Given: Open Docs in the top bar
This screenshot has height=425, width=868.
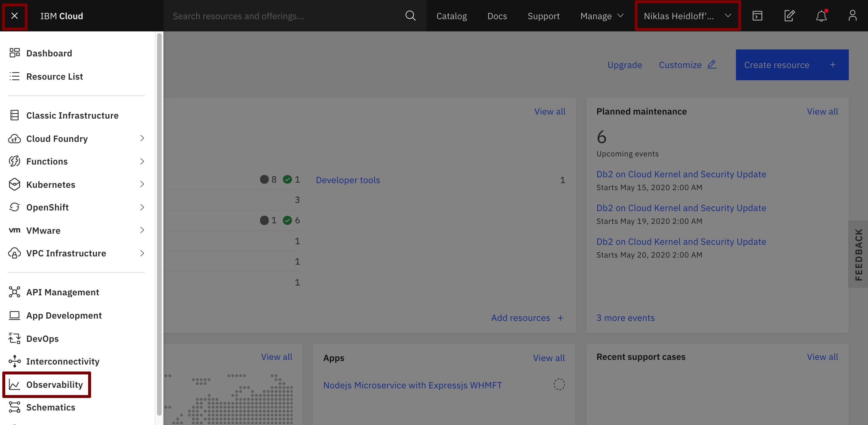Looking at the screenshot, I should click(x=497, y=16).
